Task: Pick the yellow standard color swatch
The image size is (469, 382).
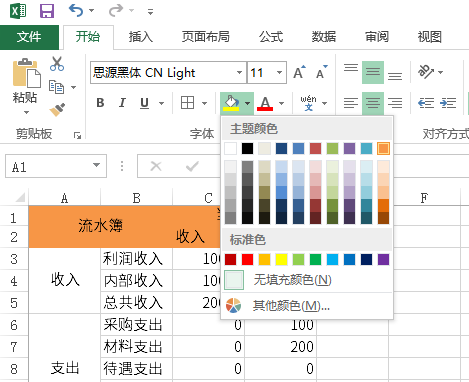Action: [281, 259]
